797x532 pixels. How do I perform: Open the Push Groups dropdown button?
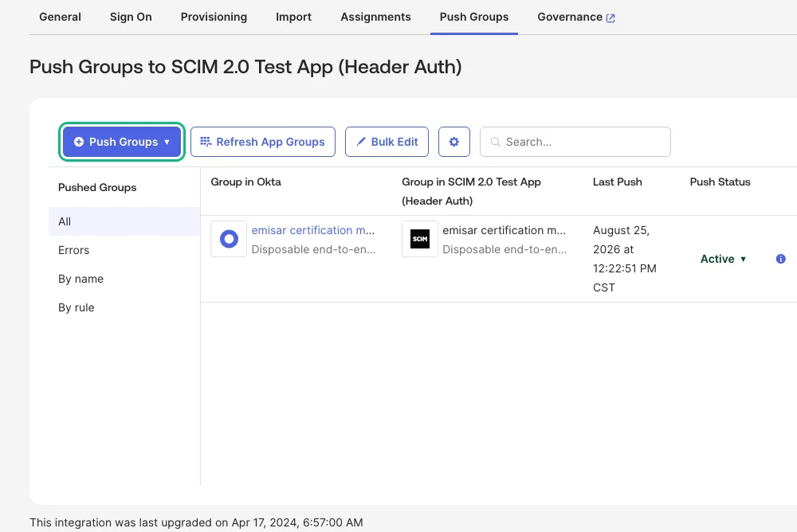click(x=122, y=142)
